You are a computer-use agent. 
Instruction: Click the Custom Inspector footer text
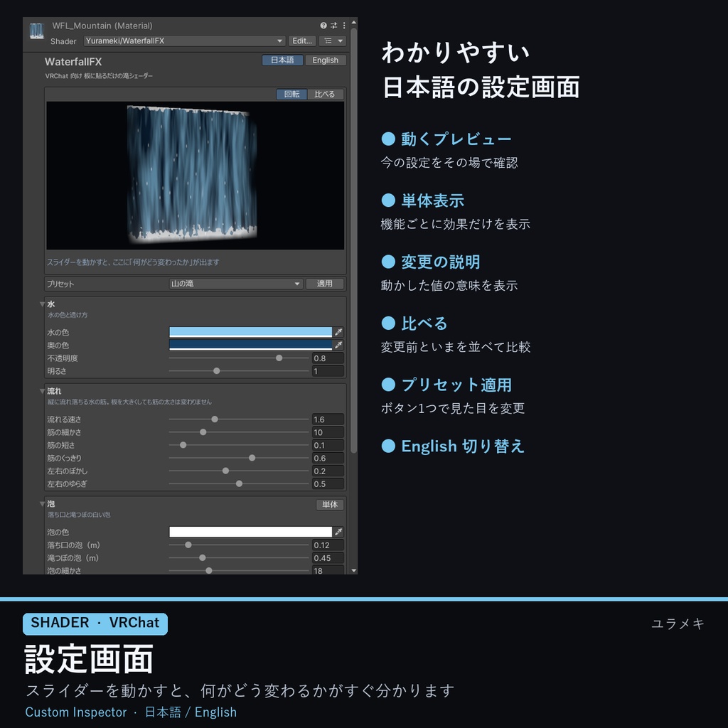[75, 712]
